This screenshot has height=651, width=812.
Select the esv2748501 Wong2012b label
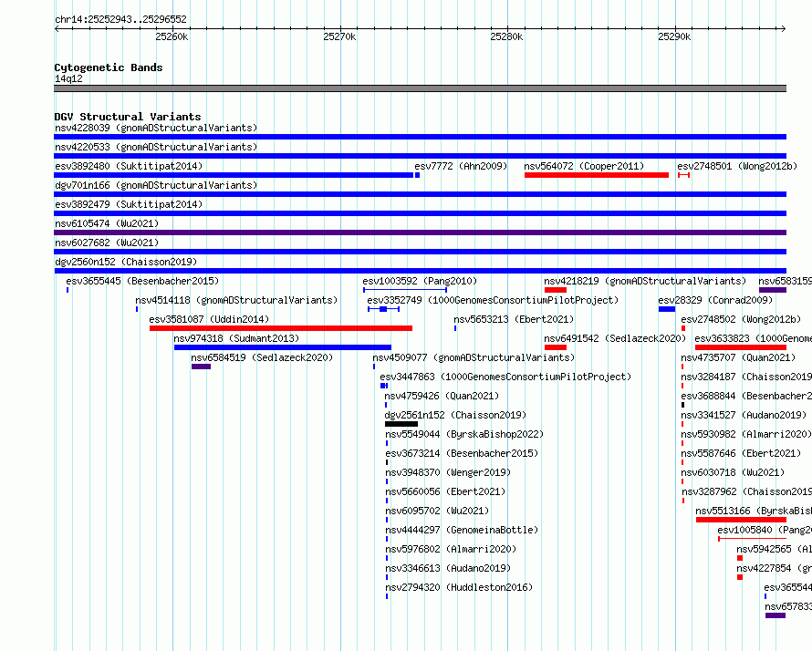737,166
